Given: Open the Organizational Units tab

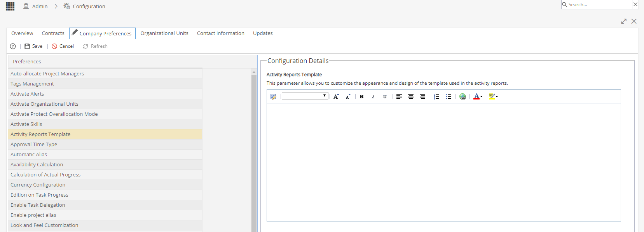Looking at the screenshot, I should click(x=164, y=33).
